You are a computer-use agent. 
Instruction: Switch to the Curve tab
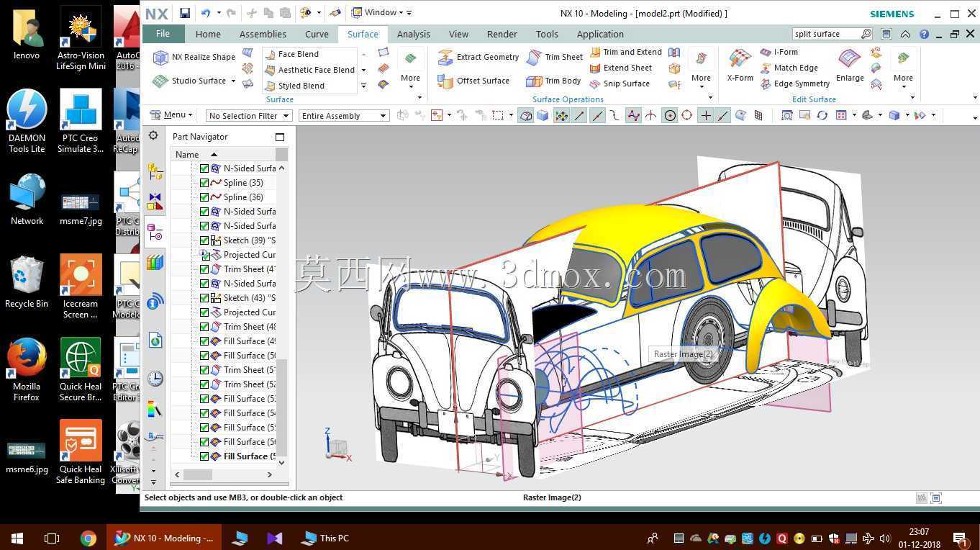click(x=317, y=34)
